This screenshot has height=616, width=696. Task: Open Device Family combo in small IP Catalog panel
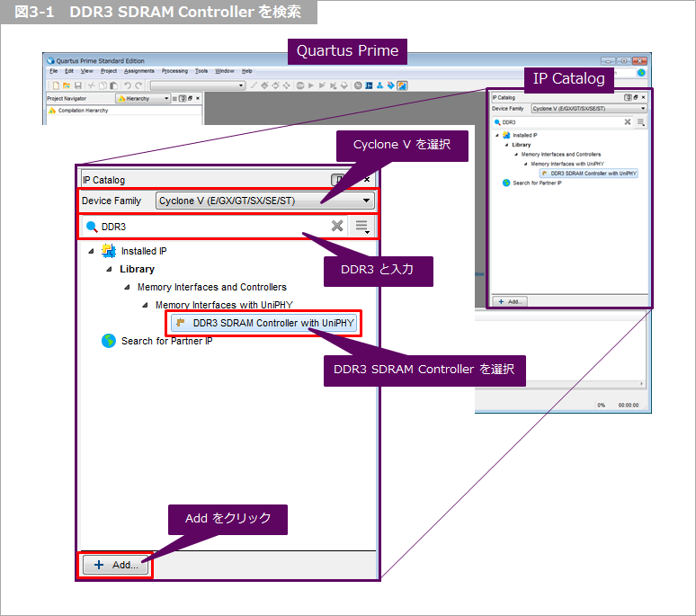coord(589,108)
